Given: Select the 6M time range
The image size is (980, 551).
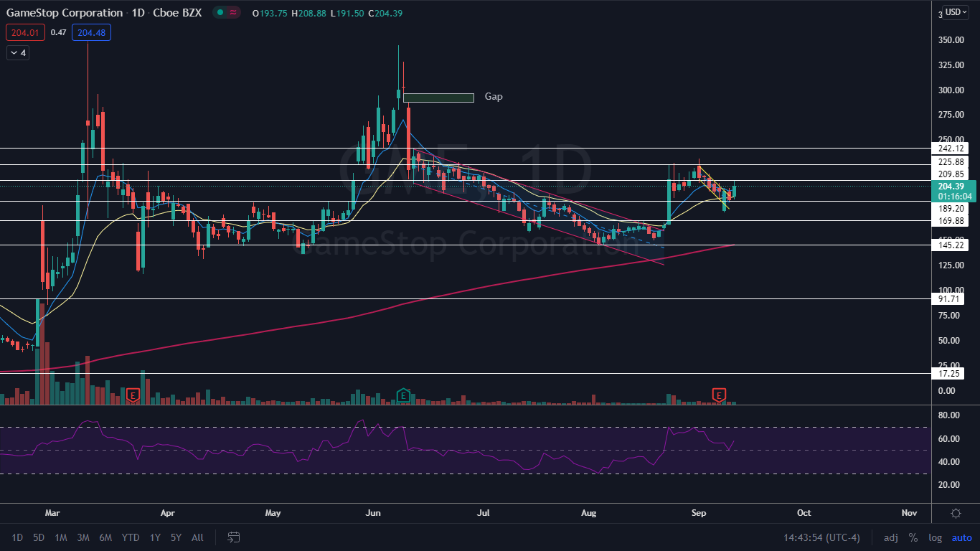Looking at the screenshot, I should pyautogui.click(x=105, y=537).
